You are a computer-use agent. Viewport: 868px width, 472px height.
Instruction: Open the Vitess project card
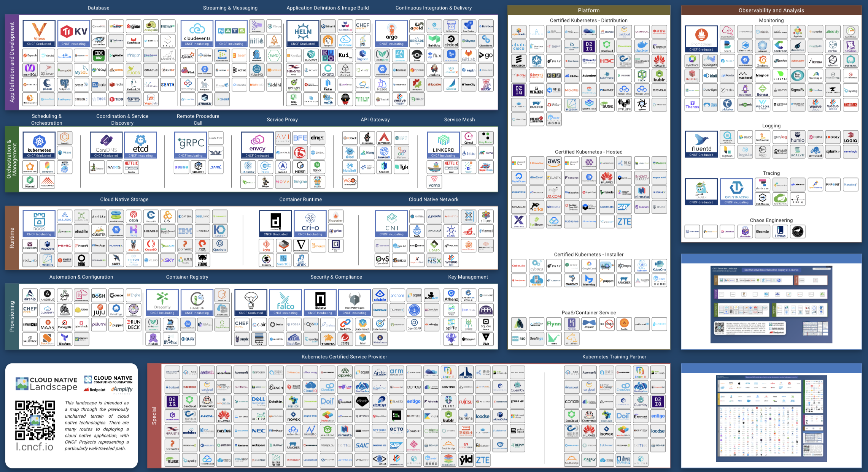click(x=39, y=33)
